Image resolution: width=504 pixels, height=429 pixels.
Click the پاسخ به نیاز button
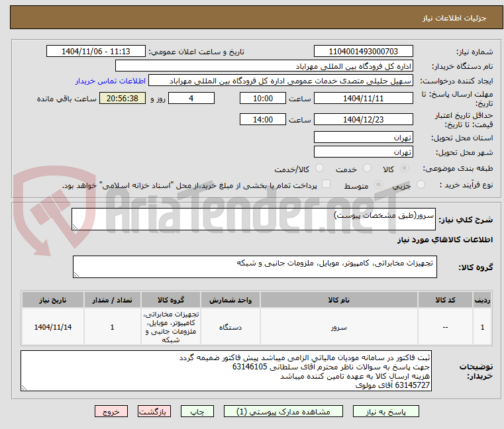tap(385, 411)
